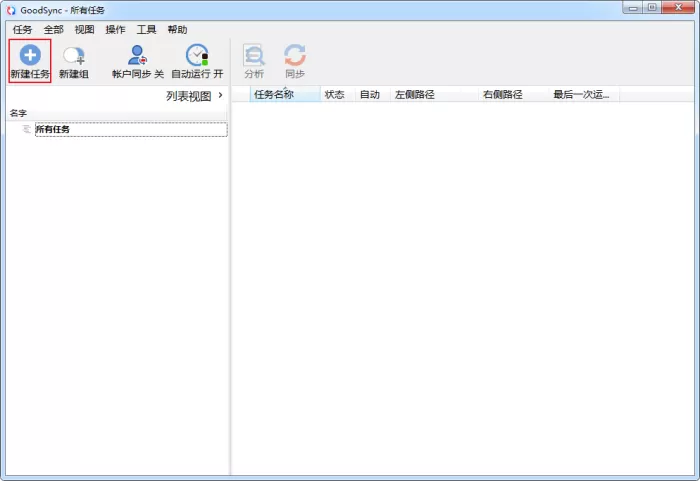Sort by 状态 column header
The image size is (700, 481).
338,94
